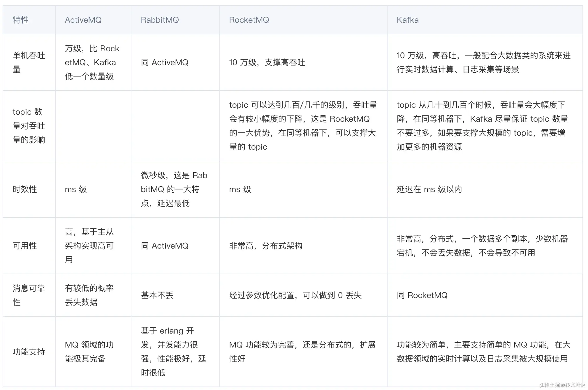
Task: Select the 功能支持 row label
Action: coord(29,352)
